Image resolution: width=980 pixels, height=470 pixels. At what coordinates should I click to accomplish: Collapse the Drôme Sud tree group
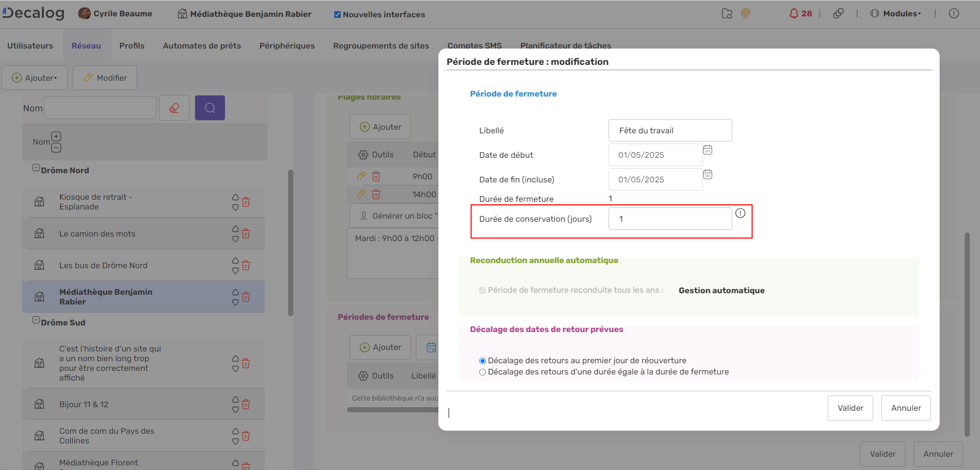[36, 320]
